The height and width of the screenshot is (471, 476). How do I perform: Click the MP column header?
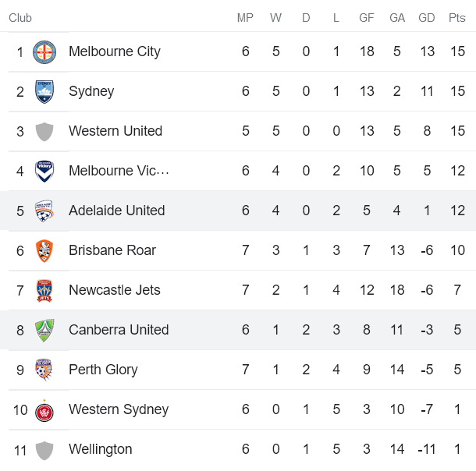(245, 18)
